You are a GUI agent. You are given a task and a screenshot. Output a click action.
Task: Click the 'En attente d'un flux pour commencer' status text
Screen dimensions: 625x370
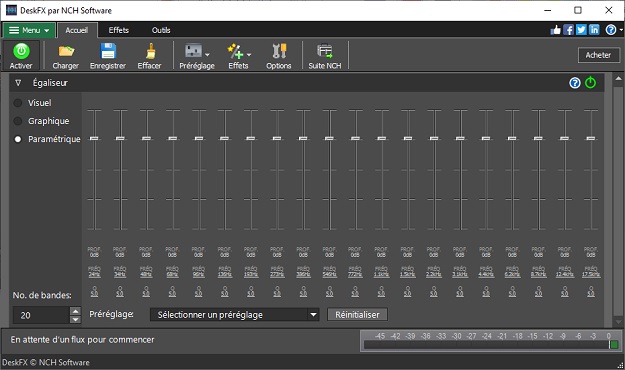(x=82, y=340)
